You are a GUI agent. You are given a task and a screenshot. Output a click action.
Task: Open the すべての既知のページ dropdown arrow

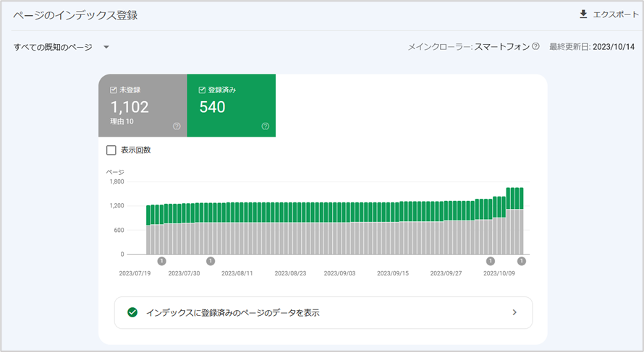click(106, 47)
